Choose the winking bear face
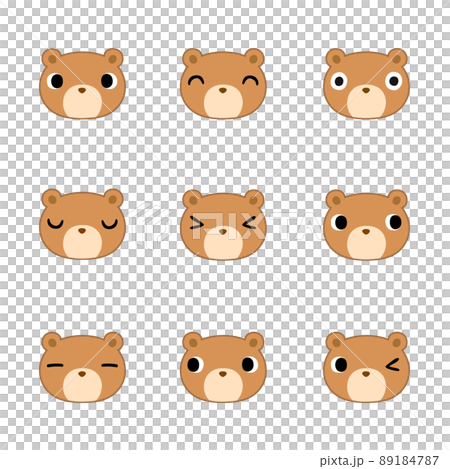 (366, 367)
